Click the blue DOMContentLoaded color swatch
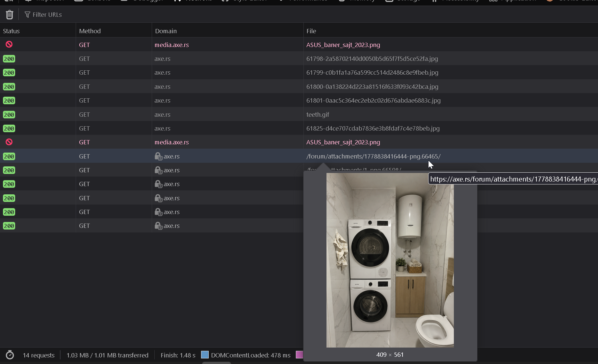 [205, 355]
